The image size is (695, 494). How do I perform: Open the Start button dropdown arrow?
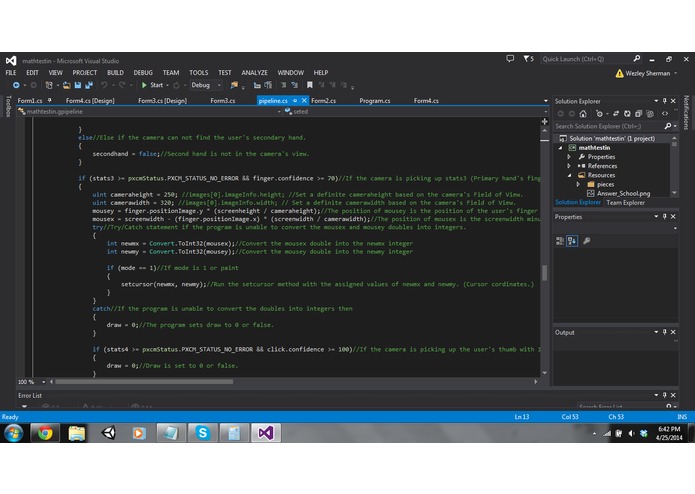(x=168, y=85)
